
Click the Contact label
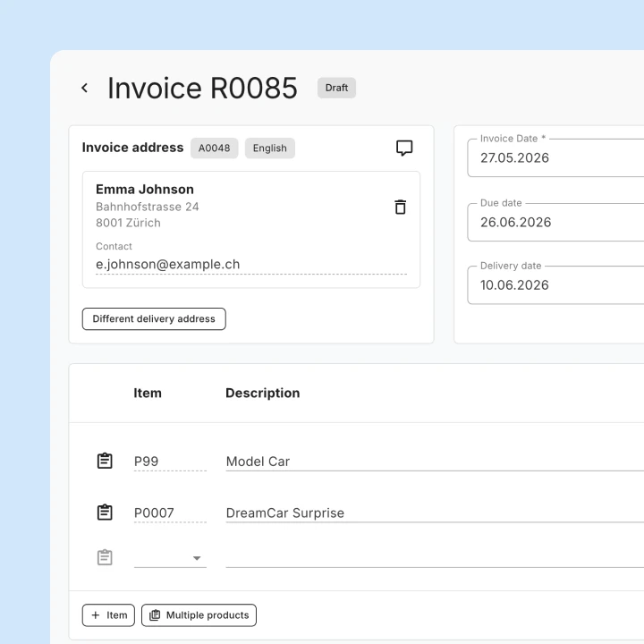point(114,246)
